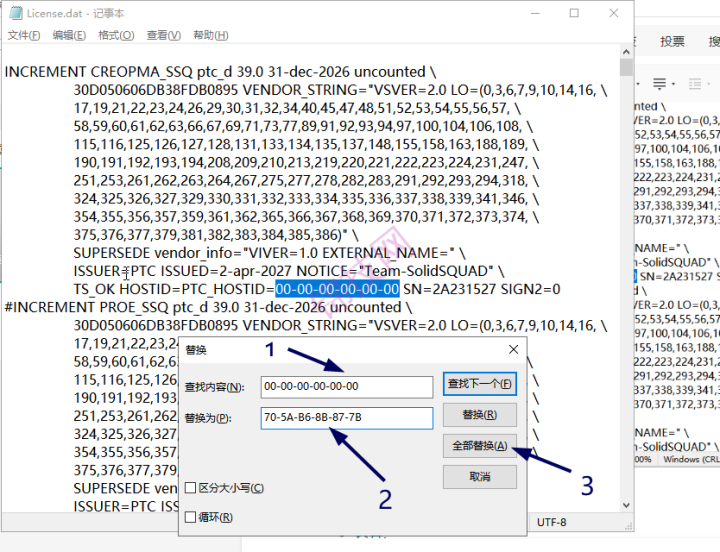Screen dimensions: 720x552
Task: Click the #INCREMENT PROE_SSQ line
Action: 208,307
